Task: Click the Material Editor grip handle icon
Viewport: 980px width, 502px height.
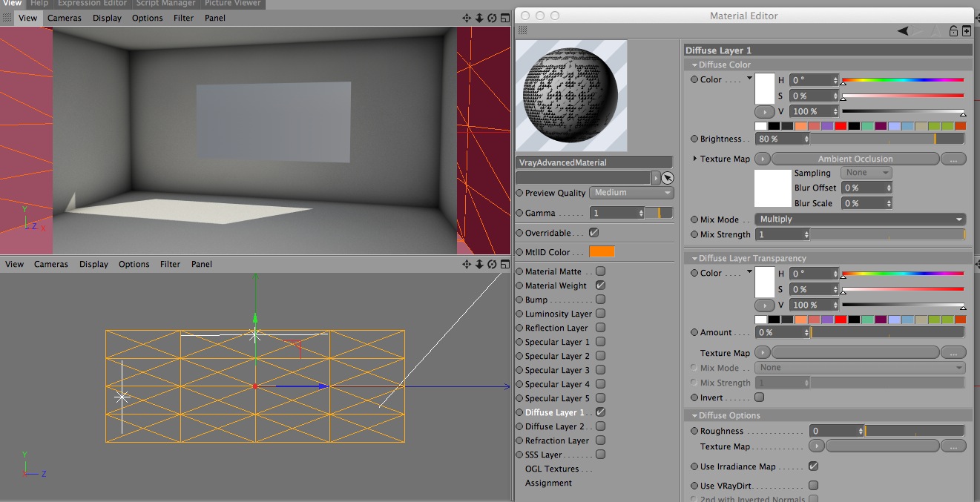Action: coord(522,30)
